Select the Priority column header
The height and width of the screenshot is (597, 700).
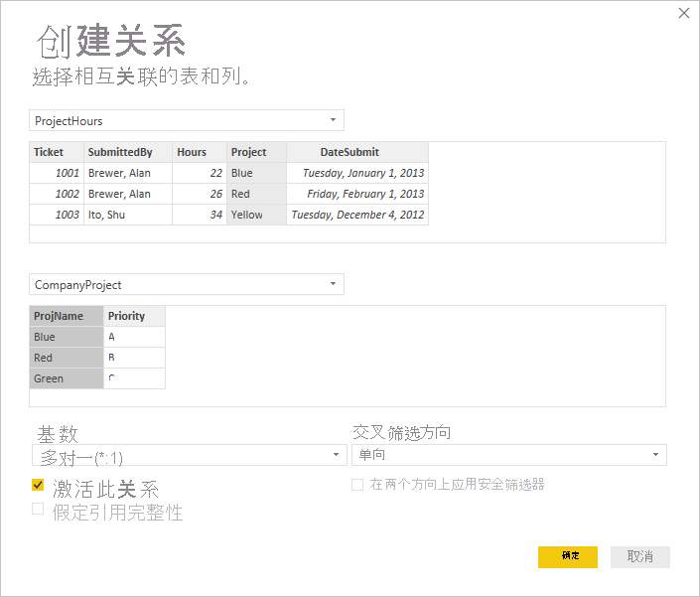pyautogui.click(x=134, y=316)
